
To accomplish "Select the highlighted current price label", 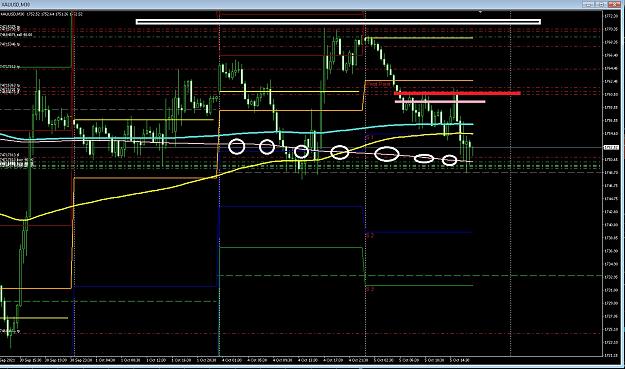I will (611, 147).
